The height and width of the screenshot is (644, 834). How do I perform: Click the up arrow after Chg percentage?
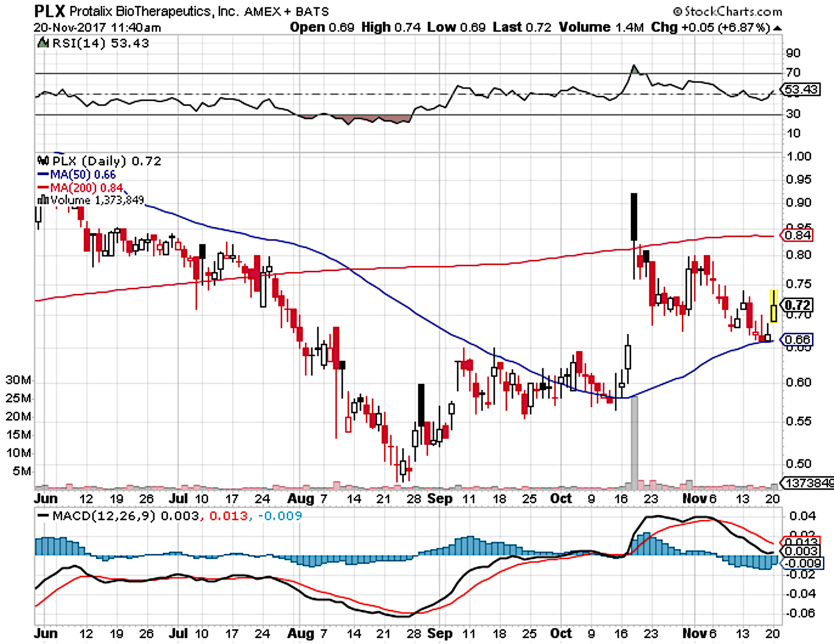(777, 29)
